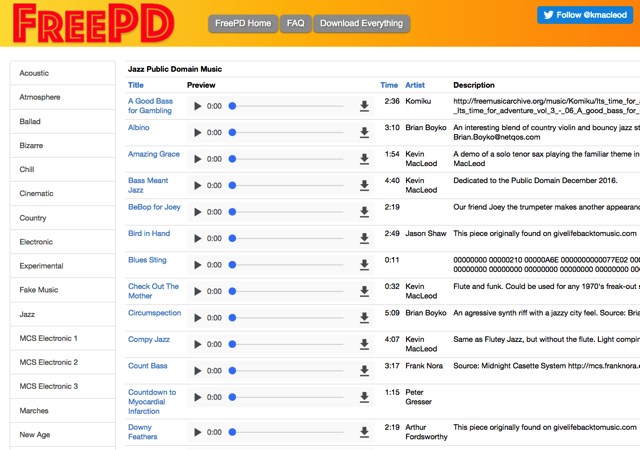
Task: Open the BeBop for Joey title link
Action: coord(154,207)
